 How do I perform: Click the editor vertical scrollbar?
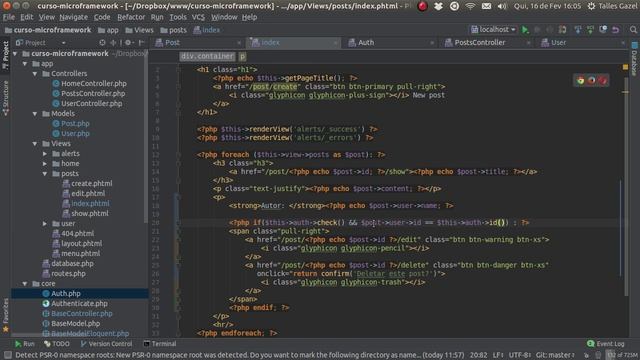(x=625, y=186)
